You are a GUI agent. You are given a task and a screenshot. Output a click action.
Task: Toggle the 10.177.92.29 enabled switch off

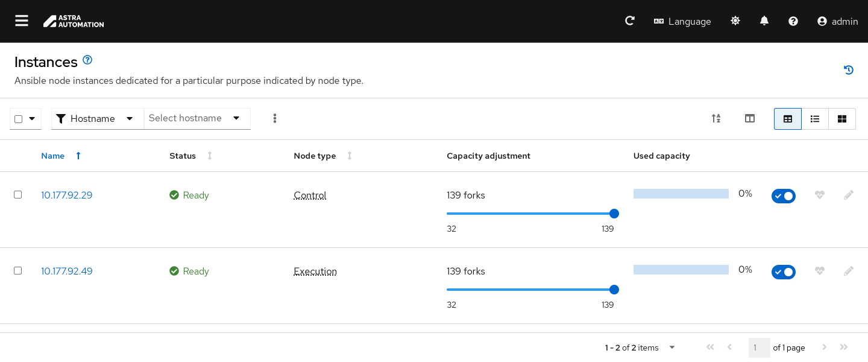(x=783, y=196)
